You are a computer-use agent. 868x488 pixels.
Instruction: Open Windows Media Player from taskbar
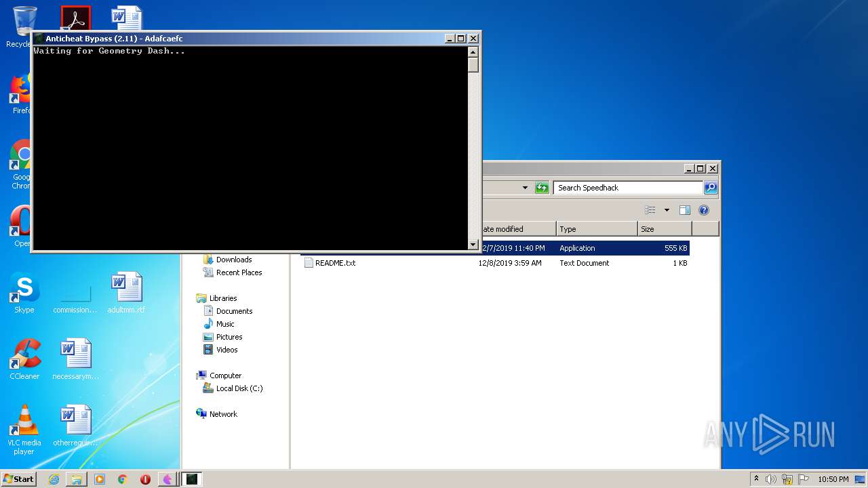pyautogui.click(x=100, y=479)
